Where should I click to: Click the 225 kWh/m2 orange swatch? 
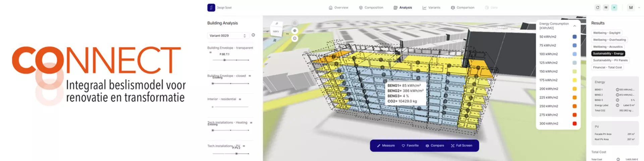click(x=575, y=98)
